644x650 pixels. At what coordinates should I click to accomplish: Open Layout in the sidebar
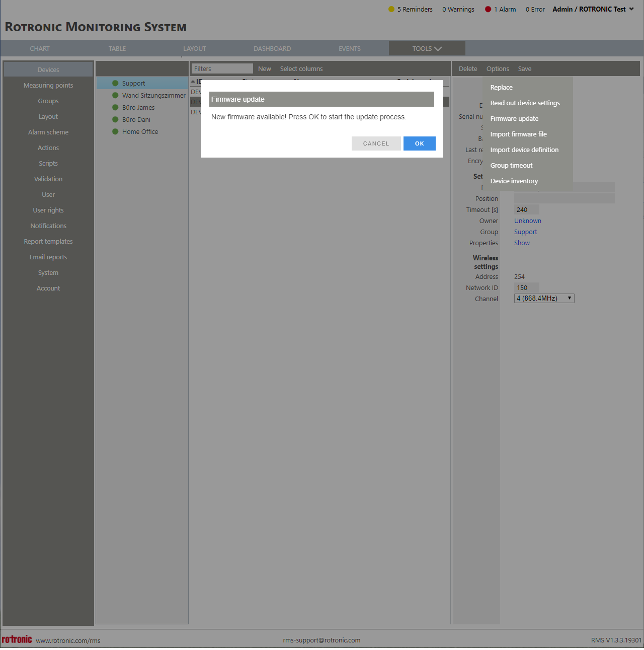click(48, 117)
